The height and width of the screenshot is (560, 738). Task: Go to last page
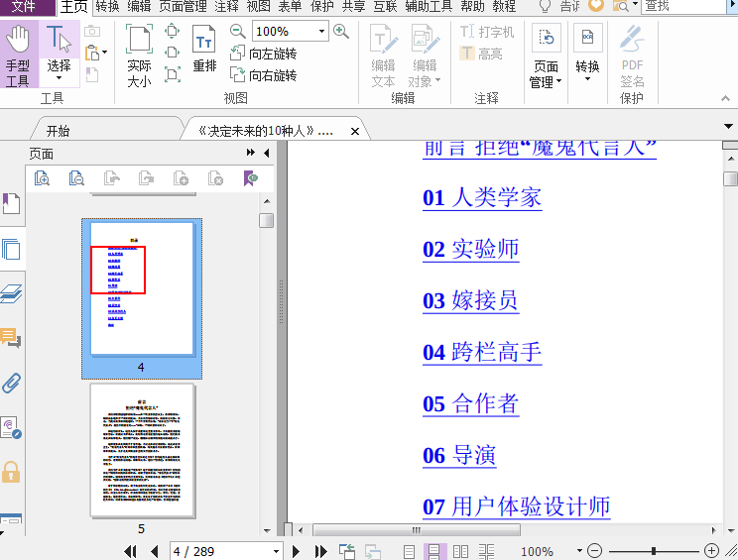tap(321, 551)
